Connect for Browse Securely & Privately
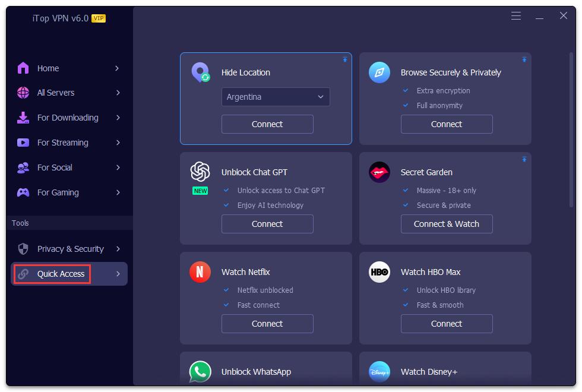The width and height of the screenshot is (582, 392). (x=447, y=124)
